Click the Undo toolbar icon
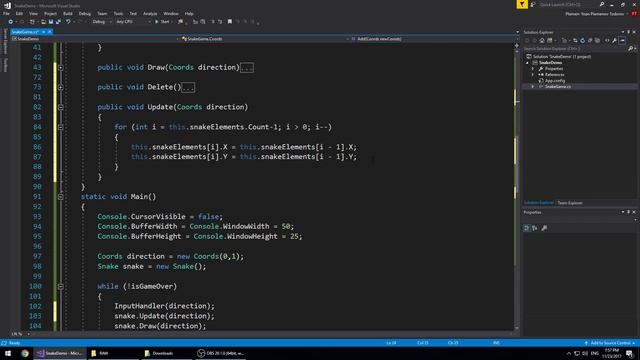Viewport: 640px width, 360px height. tap(68, 22)
